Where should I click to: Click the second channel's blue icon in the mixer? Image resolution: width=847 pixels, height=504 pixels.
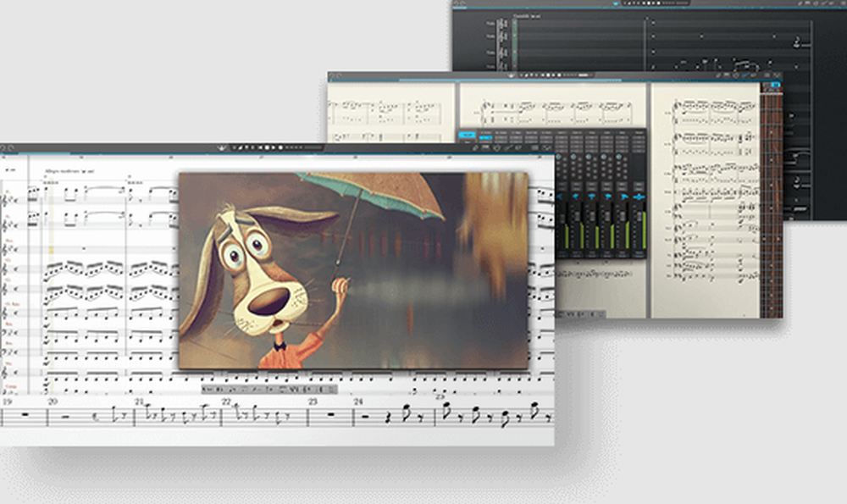pos(576,197)
